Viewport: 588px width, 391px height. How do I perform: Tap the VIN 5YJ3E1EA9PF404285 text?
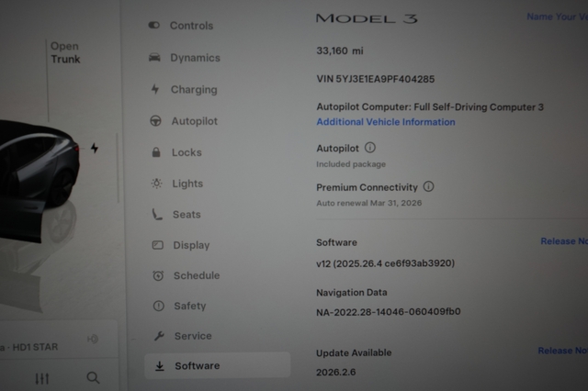click(x=376, y=79)
